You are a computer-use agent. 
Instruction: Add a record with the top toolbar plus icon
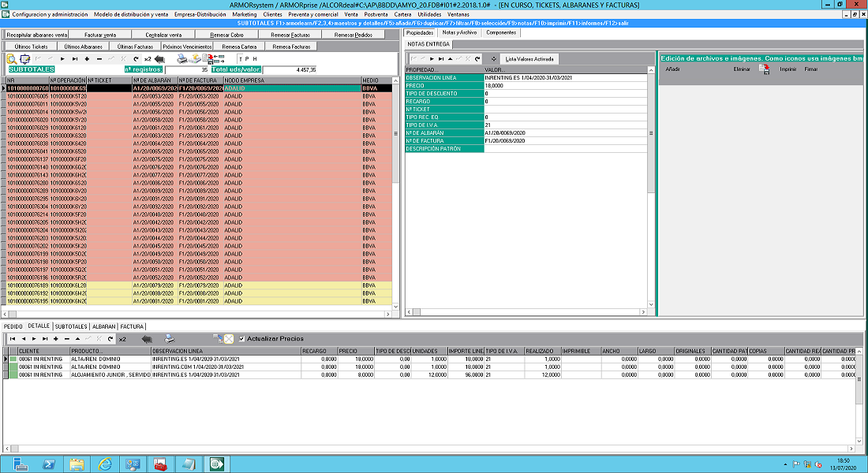85,59
